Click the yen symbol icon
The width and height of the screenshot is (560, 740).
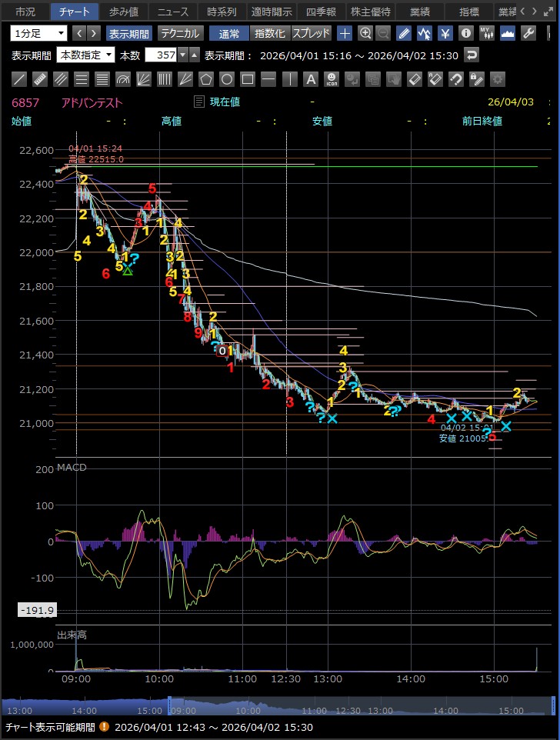point(445,34)
